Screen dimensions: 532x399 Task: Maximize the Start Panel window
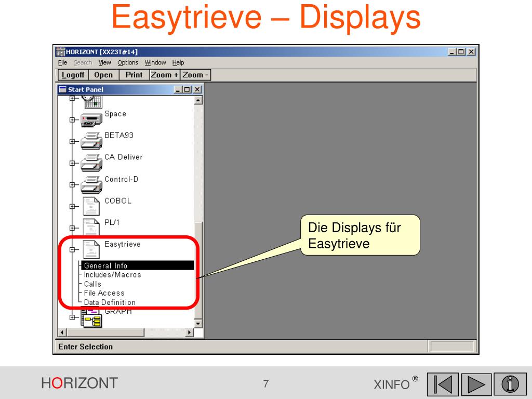187,89
